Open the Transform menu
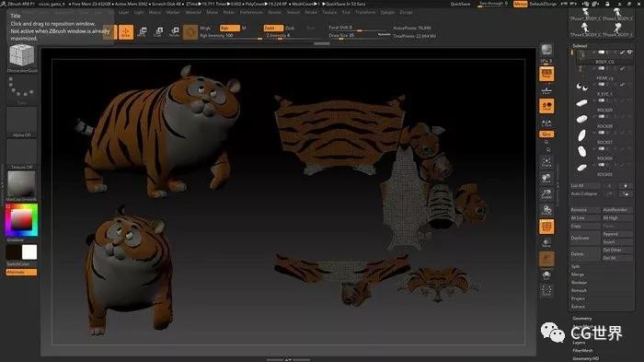Screen dimensions: 644x362 pyautogui.click(x=365, y=12)
